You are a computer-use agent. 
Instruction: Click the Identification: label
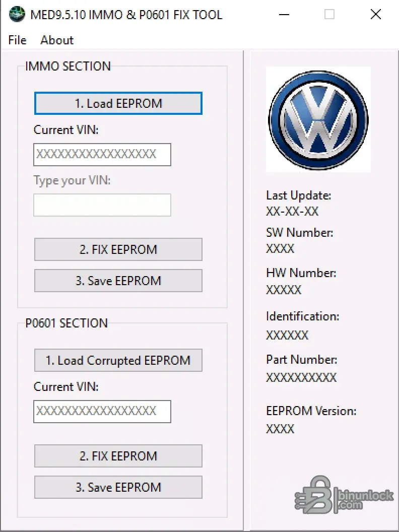click(x=303, y=316)
